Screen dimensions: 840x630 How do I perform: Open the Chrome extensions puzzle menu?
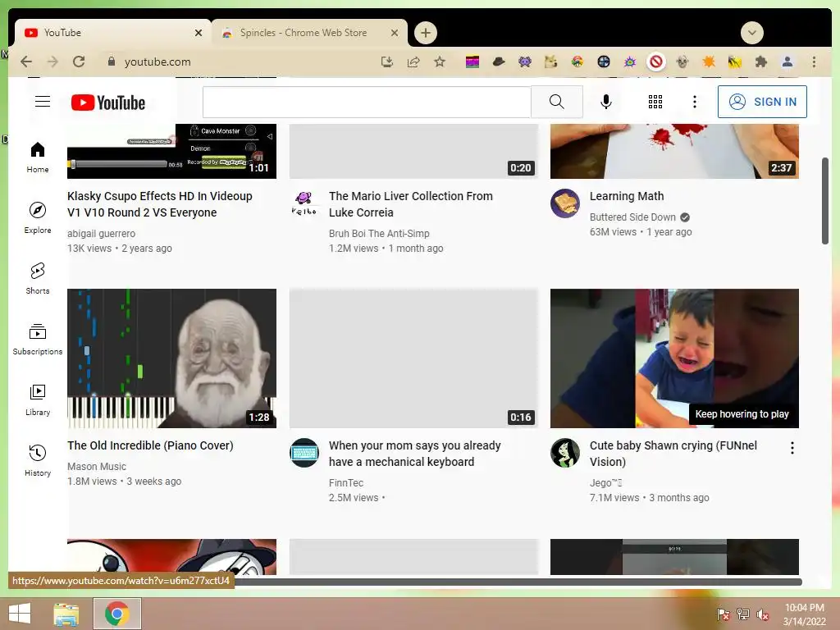(760, 62)
